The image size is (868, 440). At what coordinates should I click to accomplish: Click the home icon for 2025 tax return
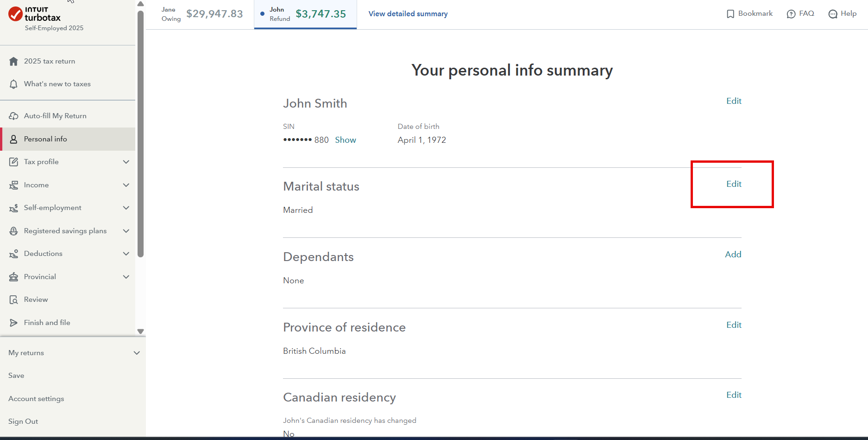[x=13, y=61]
